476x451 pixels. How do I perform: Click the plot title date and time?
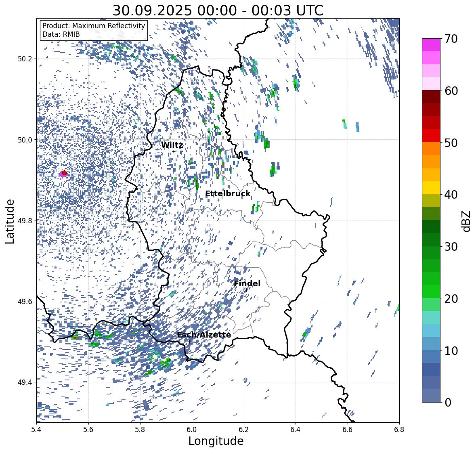click(x=218, y=10)
